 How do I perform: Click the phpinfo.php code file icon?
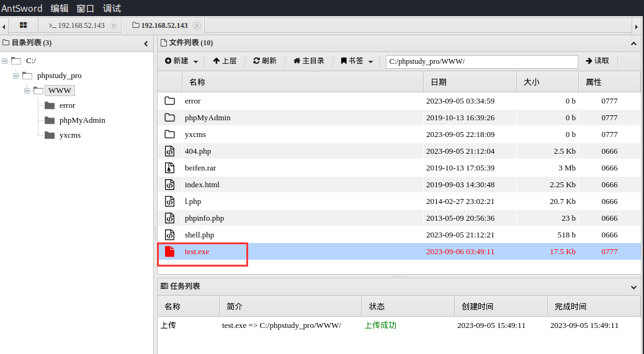click(169, 218)
